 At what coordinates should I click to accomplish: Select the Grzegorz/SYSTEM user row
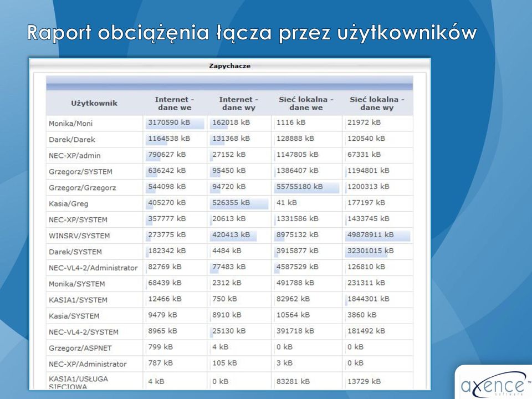click(x=229, y=171)
